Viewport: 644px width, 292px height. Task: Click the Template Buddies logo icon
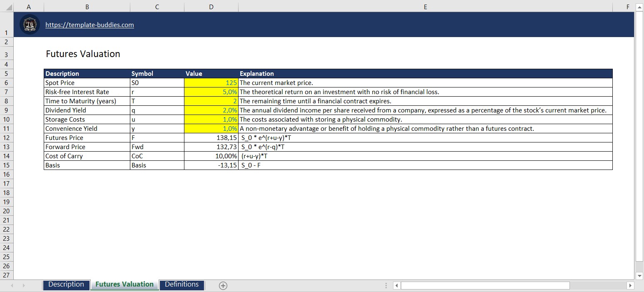(30, 25)
